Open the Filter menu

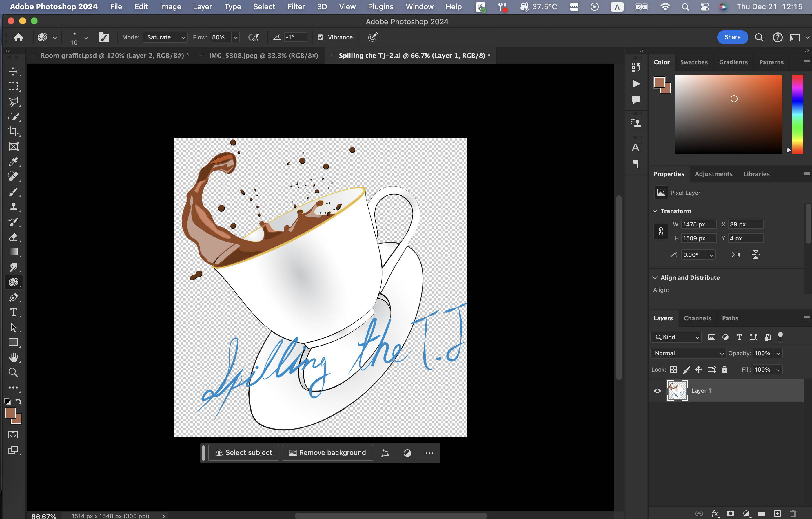296,7
